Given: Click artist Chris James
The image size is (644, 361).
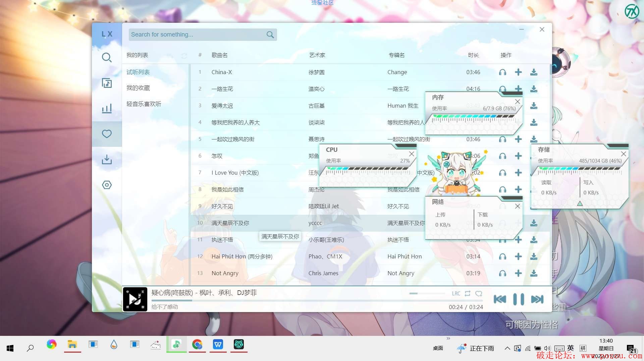Looking at the screenshot, I should click(323, 273).
